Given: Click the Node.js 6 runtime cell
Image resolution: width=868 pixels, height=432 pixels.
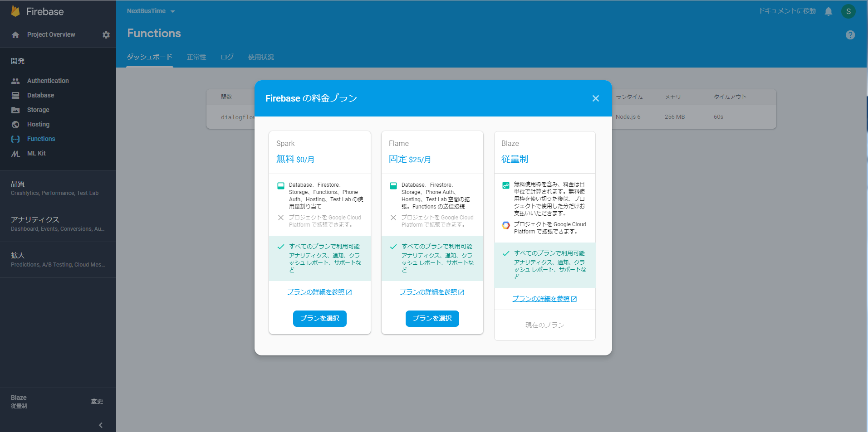Looking at the screenshot, I should pyautogui.click(x=628, y=117).
